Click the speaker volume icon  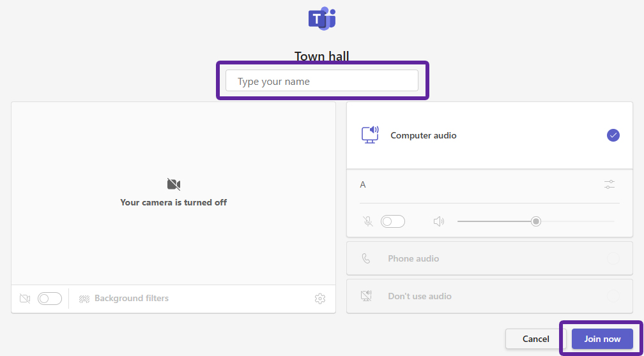[x=439, y=221]
